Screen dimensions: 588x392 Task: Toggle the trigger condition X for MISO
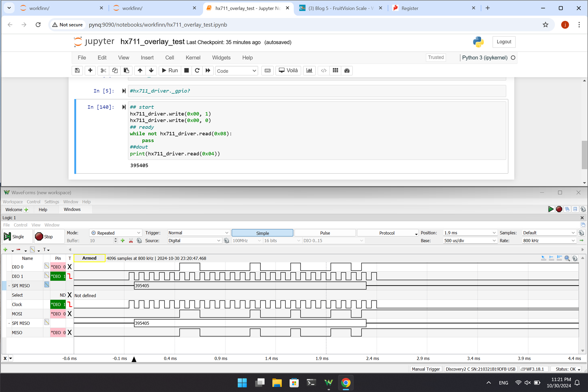click(70, 333)
